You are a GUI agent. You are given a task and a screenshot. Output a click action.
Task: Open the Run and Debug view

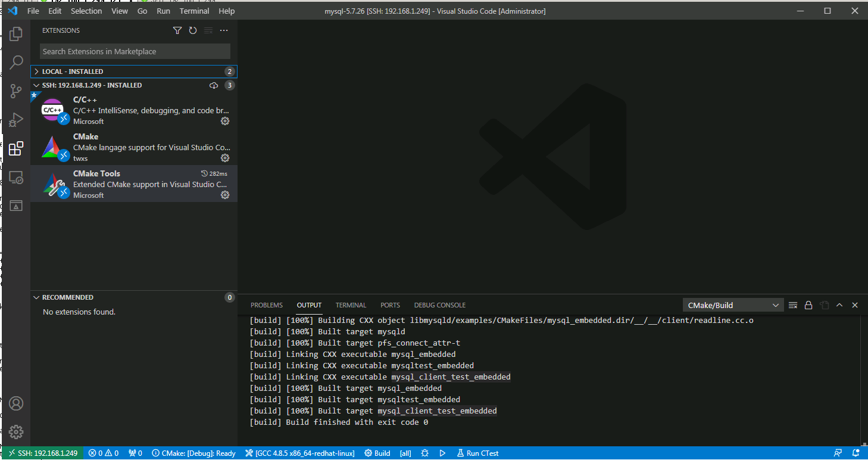point(16,120)
